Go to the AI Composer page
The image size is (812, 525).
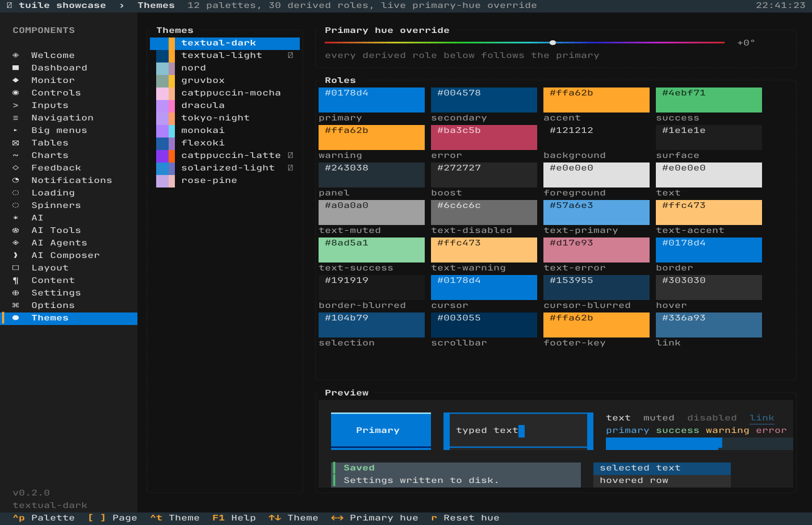click(69, 255)
